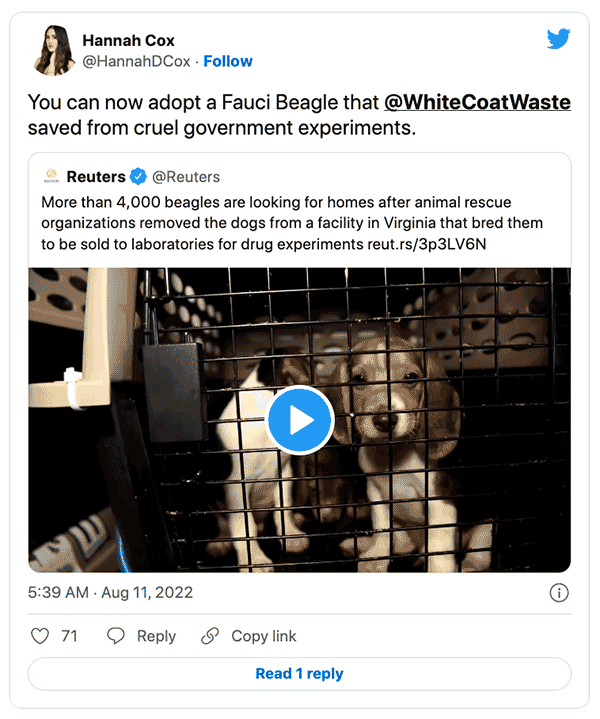
Task: Click the Reuters verified badge
Action: point(138,177)
